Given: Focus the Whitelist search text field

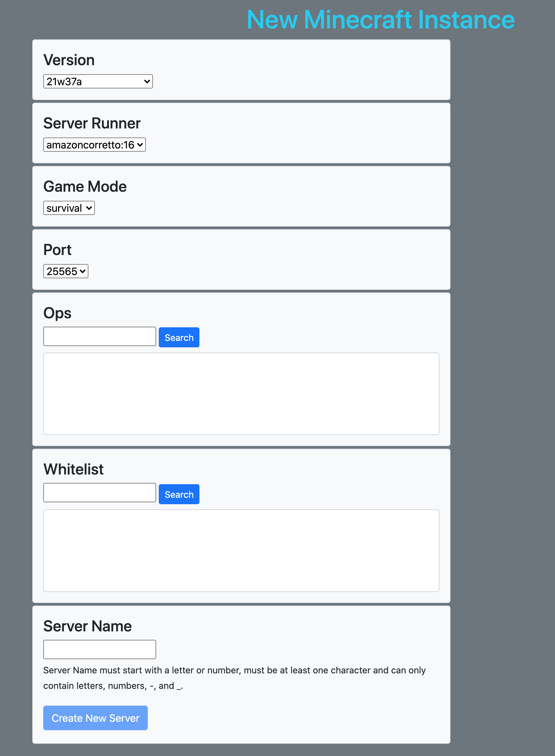Looking at the screenshot, I should [99, 493].
